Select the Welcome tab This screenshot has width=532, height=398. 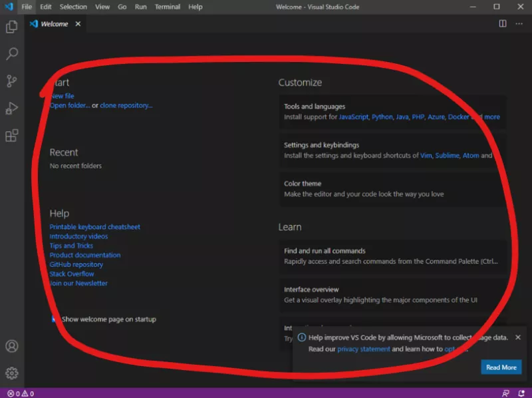pyautogui.click(x=55, y=24)
